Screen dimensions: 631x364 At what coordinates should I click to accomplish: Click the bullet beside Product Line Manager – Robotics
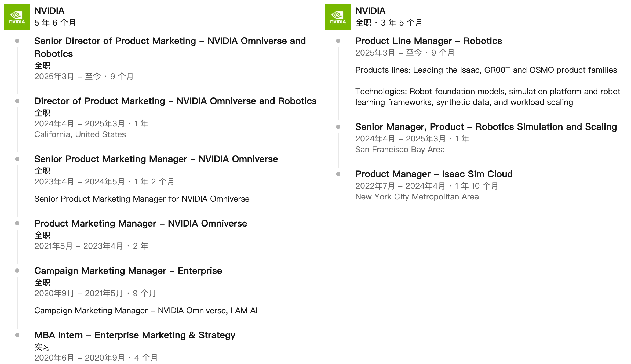(338, 41)
